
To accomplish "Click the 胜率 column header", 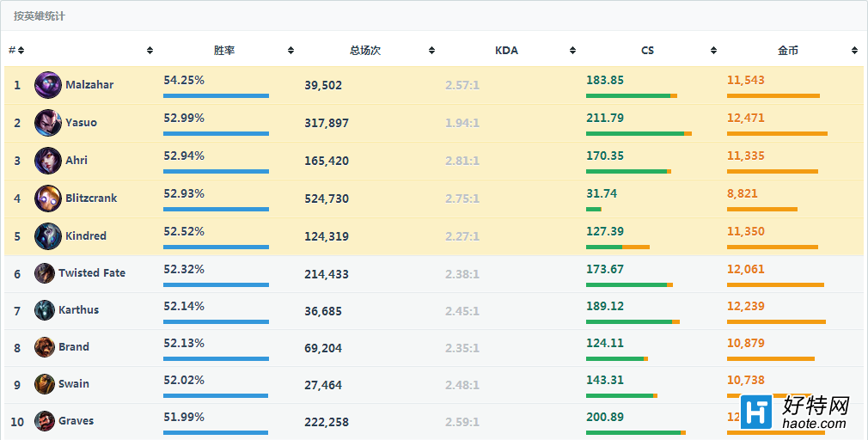I will coord(224,51).
